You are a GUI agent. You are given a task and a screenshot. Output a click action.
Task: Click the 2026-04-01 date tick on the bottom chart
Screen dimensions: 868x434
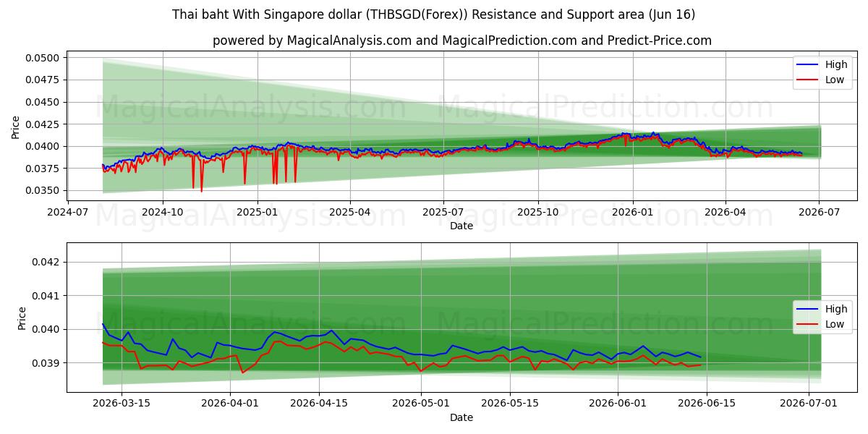[x=230, y=404]
